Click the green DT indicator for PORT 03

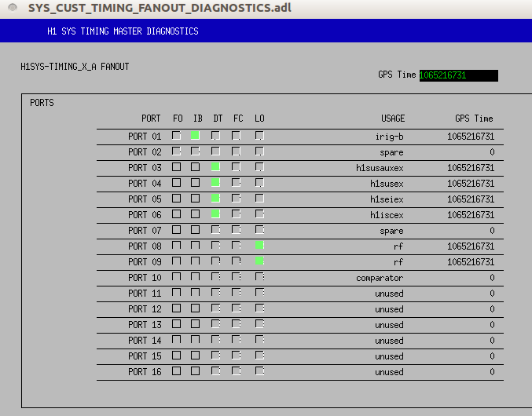(x=215, y=167)
